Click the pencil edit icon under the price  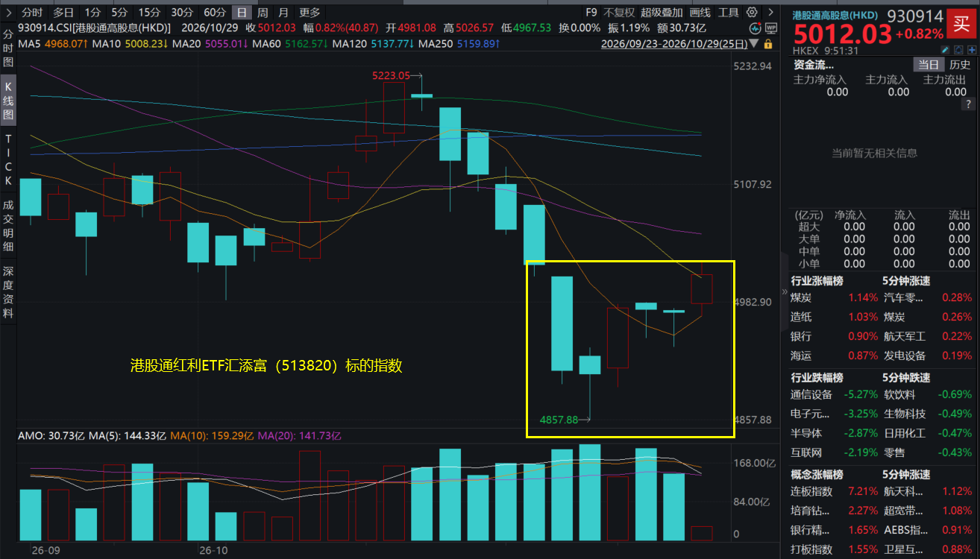point(945,50)
